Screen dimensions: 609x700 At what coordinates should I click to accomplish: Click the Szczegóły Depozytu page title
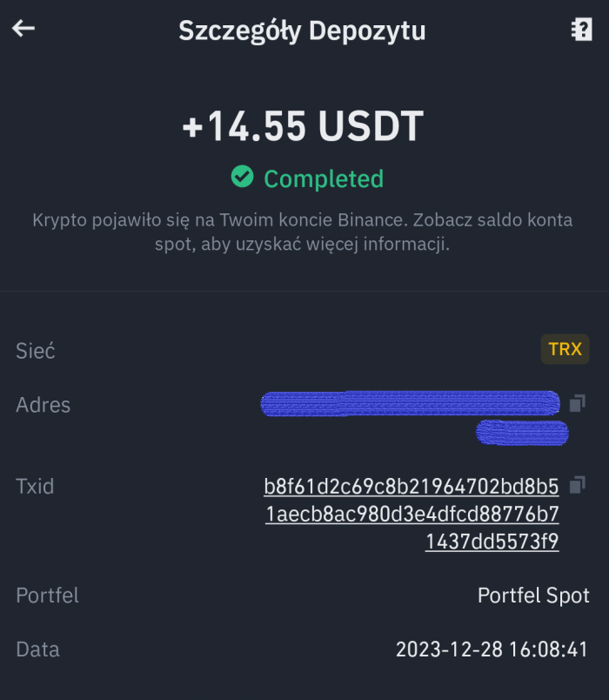coord(302,30)
